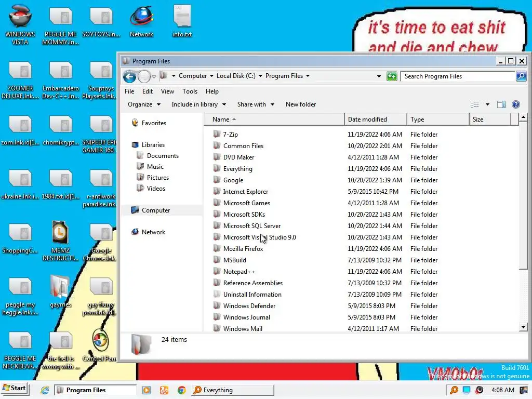Select the Mozilla Firefox folder
The image size is (532, 399).
(243, 249)
